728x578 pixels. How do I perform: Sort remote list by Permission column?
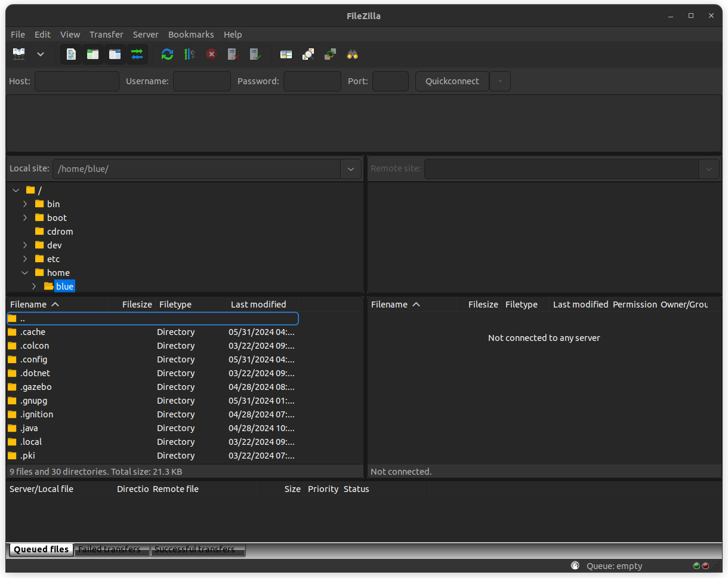tap(634, 305)
